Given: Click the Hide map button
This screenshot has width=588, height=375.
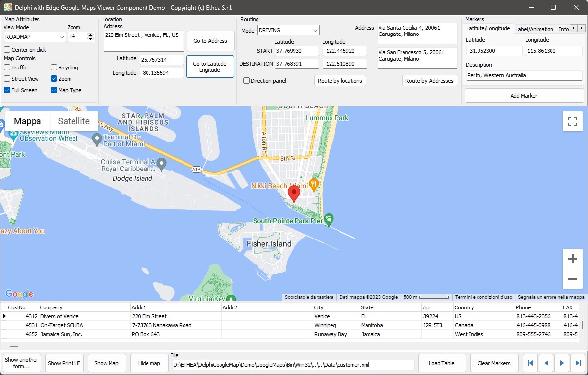Looking at the screenshot, I should 149,363.
